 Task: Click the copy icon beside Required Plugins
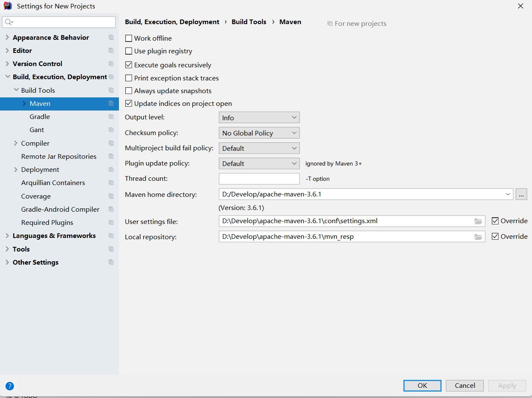[x=111, y=223]
